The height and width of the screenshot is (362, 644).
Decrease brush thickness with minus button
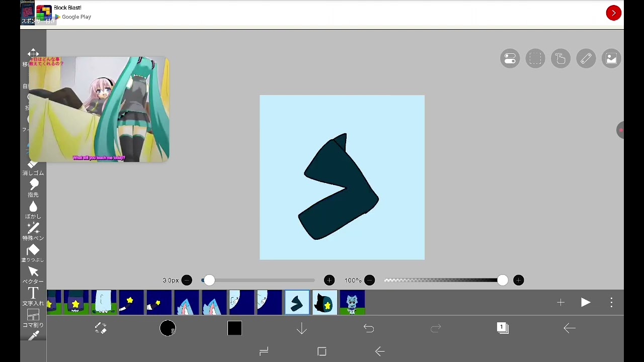187,280
